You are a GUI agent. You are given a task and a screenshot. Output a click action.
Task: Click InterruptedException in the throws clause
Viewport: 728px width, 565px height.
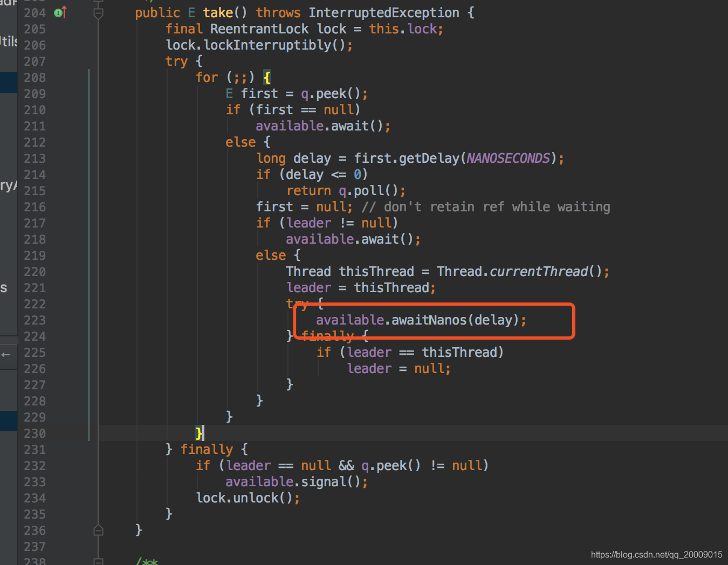pos(384,12)
